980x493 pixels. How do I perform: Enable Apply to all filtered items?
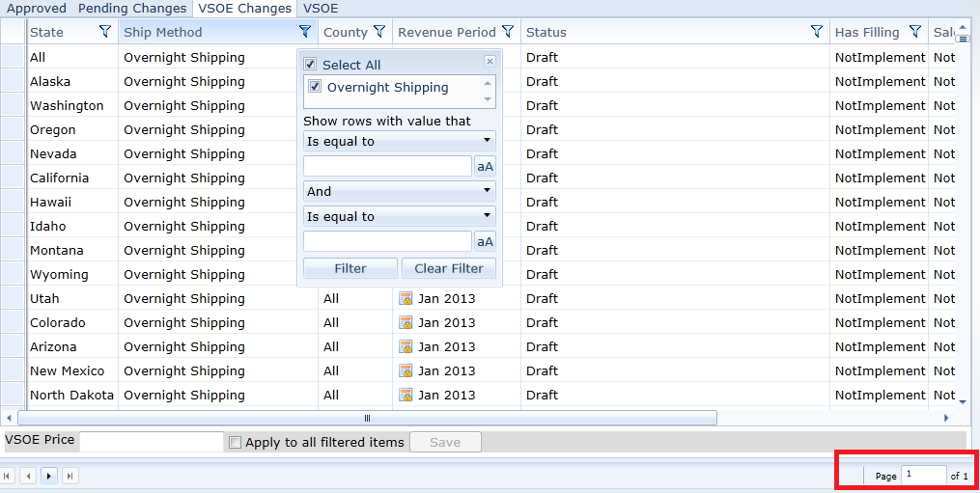click(235, 443)
